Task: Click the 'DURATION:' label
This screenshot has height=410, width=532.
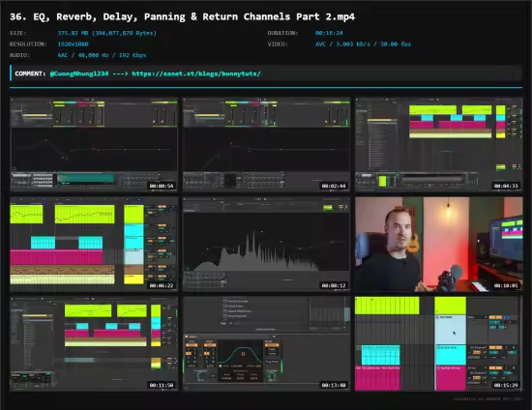Action: (x=282, y=33)
